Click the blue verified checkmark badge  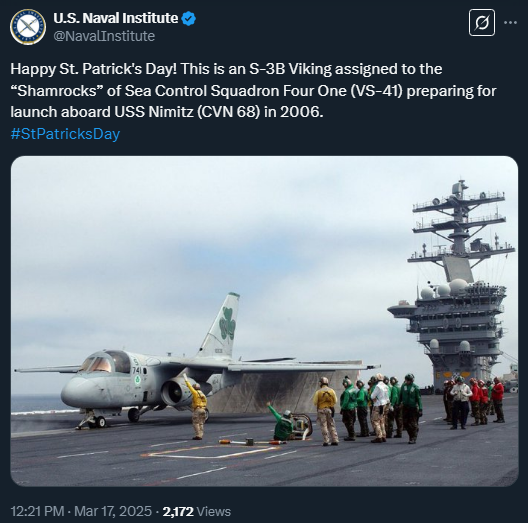pyautogui.click(x=189, y=19)
